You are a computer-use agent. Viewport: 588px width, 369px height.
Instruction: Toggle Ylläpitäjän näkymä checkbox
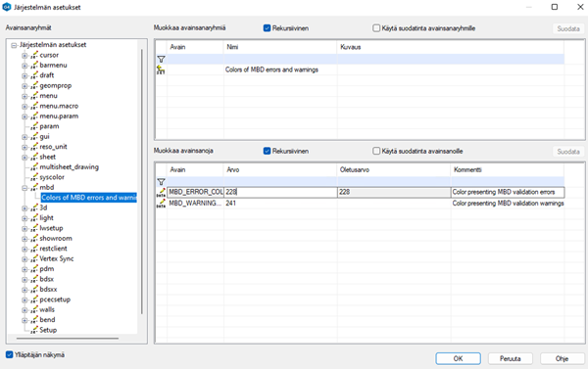[10, 354]
